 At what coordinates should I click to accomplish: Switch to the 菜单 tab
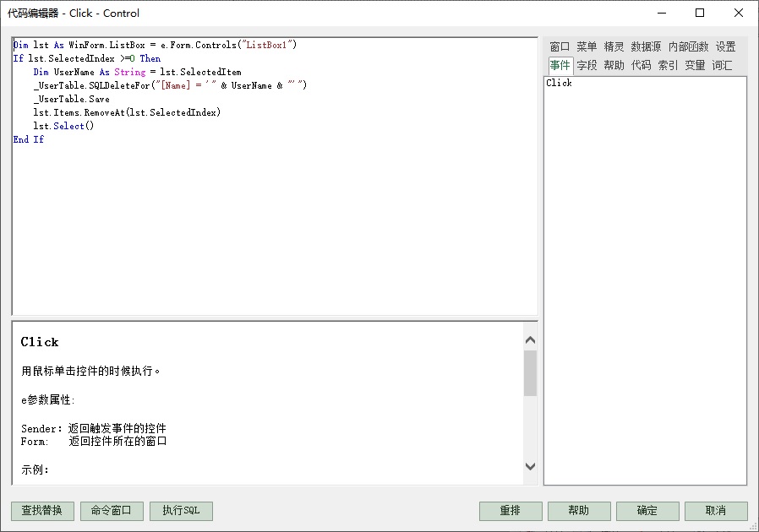pyautogui.click(x=587, y=46)
